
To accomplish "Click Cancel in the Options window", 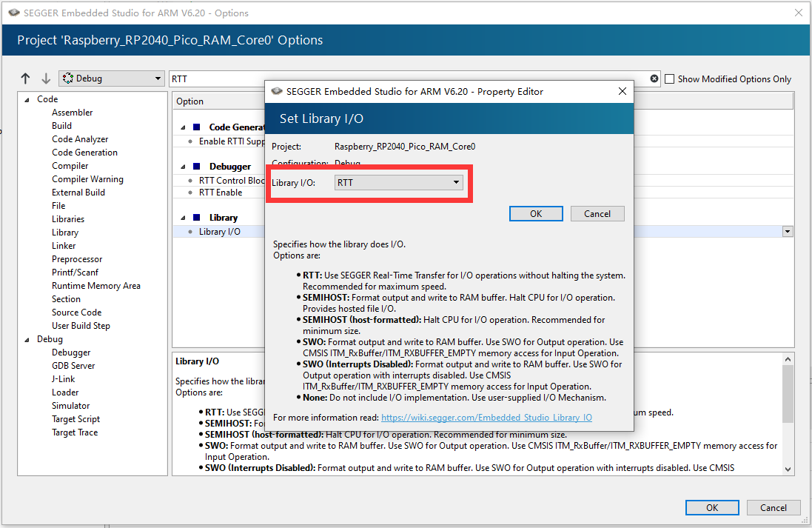I will 774,508.
